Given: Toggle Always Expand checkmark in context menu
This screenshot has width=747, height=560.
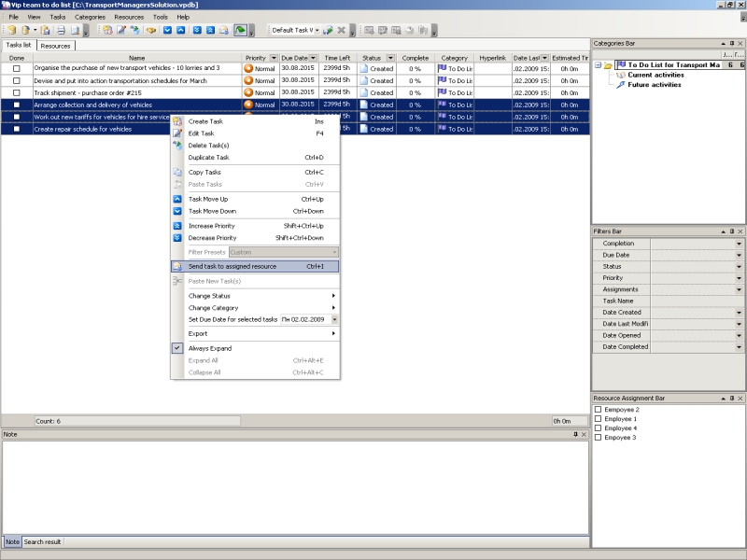Looking at the screenshot, I should point(177,348).
